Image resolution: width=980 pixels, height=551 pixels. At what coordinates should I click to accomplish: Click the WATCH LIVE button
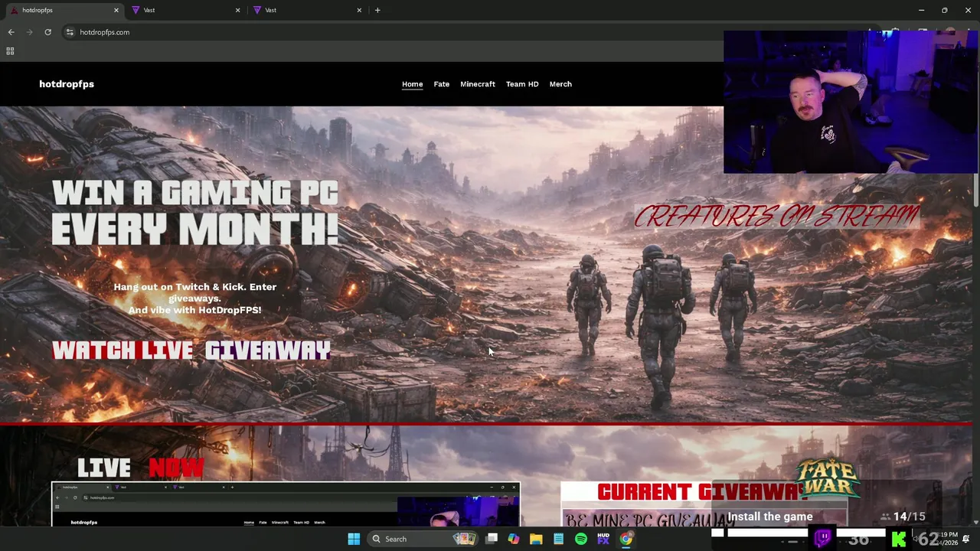[x=122, y=350]
